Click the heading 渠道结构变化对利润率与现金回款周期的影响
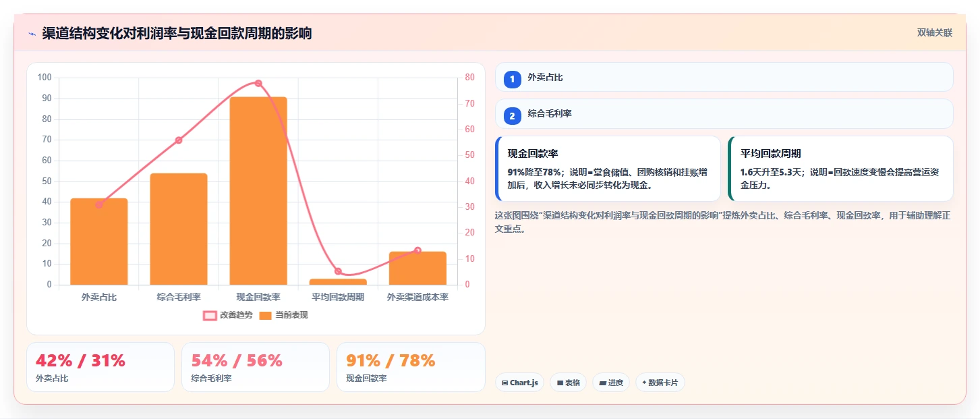 tap(177, 33)
